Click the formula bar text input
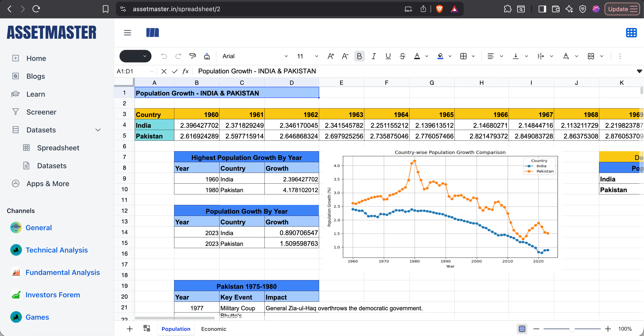This screenshot has height=336, width=644. click(x=415, y=71)
